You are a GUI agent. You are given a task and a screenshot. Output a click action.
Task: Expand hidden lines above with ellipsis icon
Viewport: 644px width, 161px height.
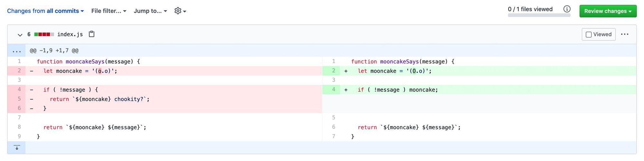[x=16, y=51]
